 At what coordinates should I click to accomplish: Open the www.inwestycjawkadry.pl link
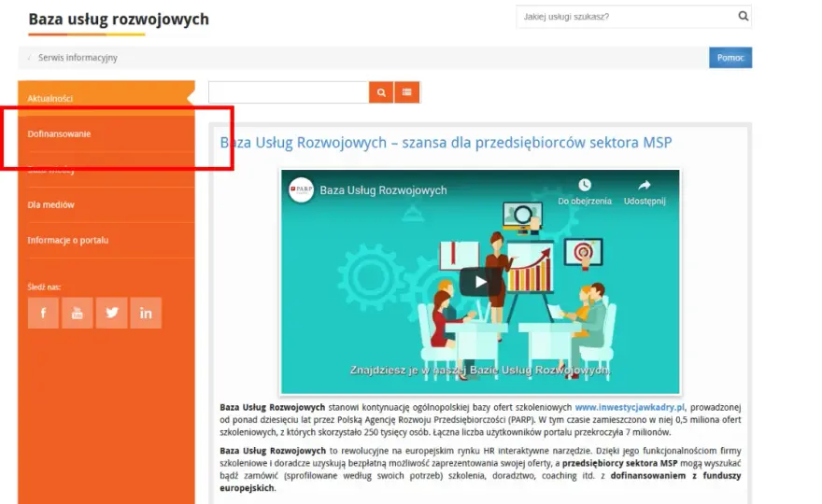coord(630,407)
